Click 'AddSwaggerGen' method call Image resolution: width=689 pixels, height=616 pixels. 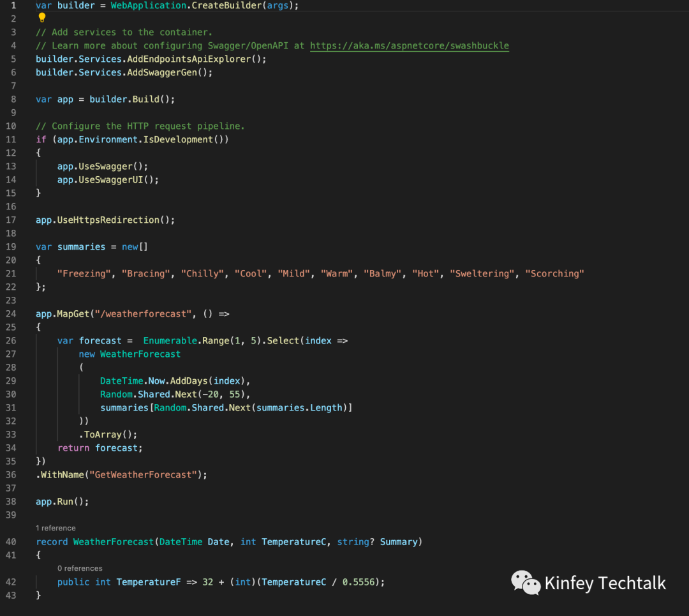tap(162, 73)
